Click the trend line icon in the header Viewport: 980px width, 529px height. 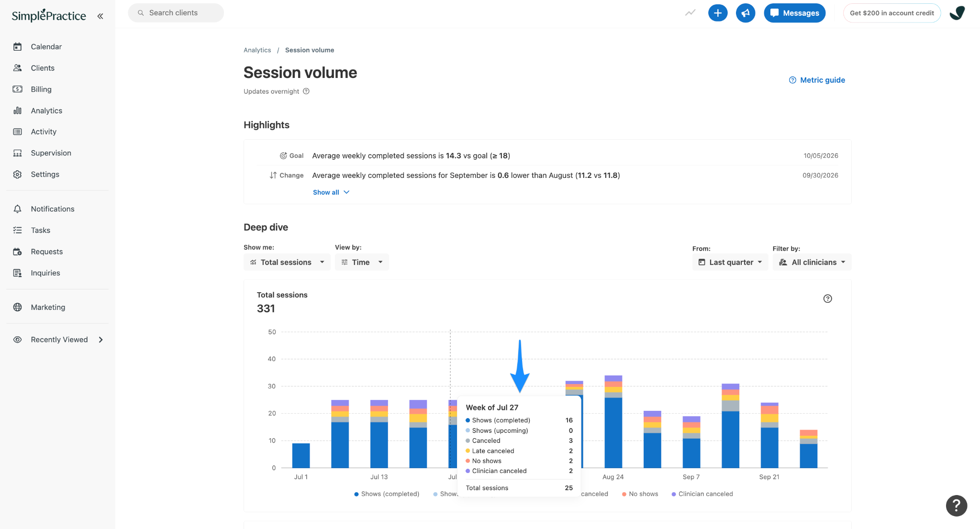(x=690, y=13)
